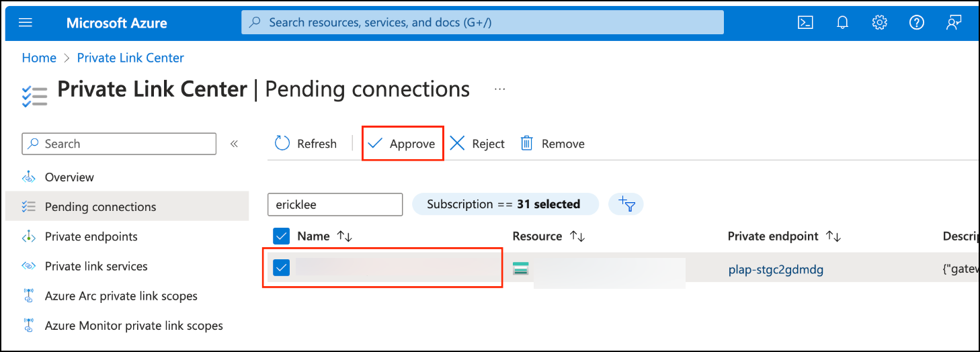The image size is (980, 352).
Task: Open Private link services in sidebar
Action: click(x=95, y=266)
